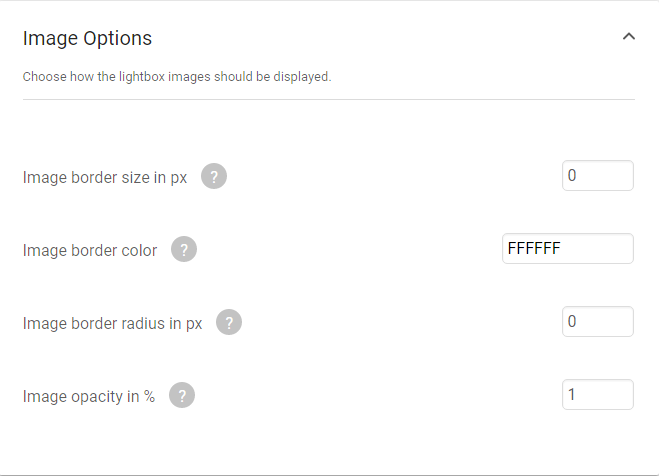Focus the Image border radius input
The width and height of the screenshot is (659, 476).
tap(598, 322)
